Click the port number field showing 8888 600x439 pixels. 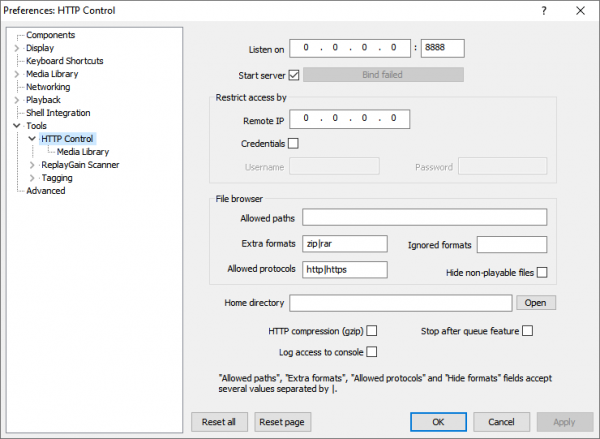443,47
